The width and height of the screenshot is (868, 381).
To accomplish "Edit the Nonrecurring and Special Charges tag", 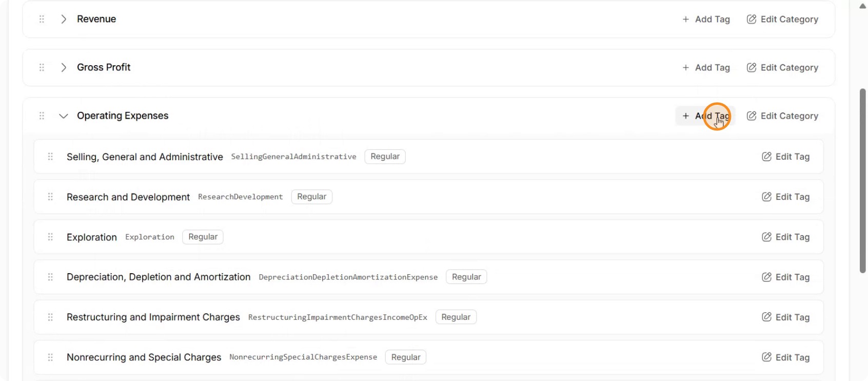I will point(786,357).
